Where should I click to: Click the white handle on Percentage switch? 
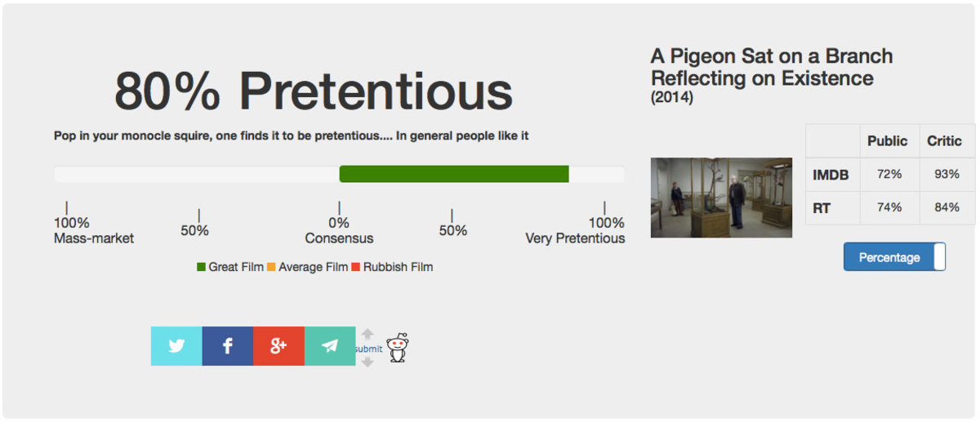939,257
